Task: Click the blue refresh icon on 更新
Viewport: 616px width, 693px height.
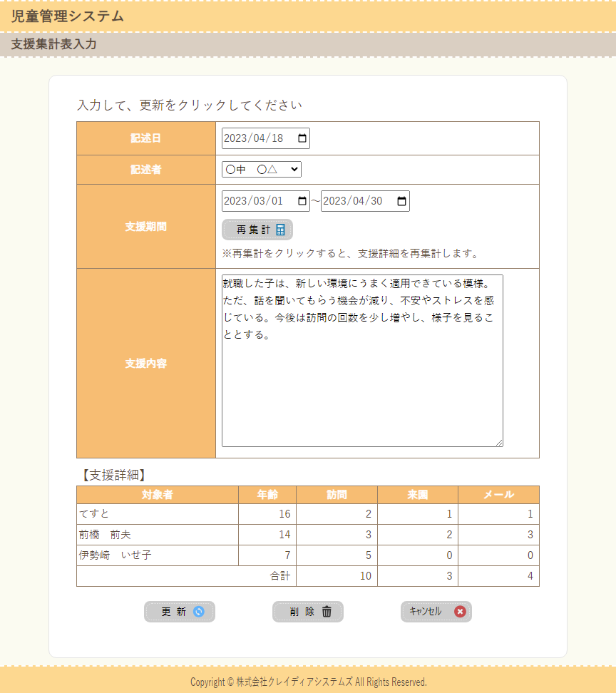Action: (199, 612)
